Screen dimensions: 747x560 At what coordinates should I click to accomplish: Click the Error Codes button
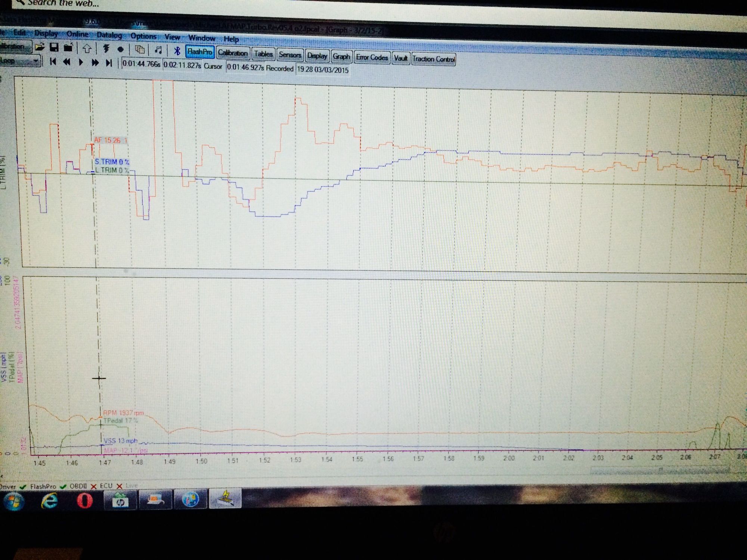point(372,57)
